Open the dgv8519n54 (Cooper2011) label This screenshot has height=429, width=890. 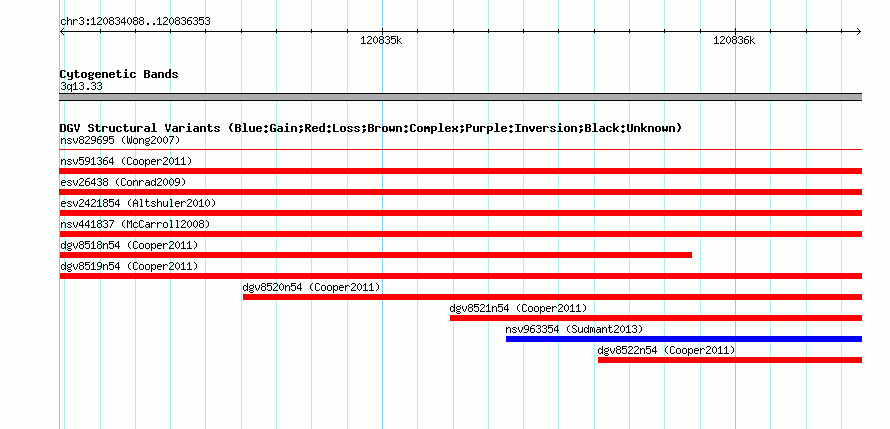point(129,266)
